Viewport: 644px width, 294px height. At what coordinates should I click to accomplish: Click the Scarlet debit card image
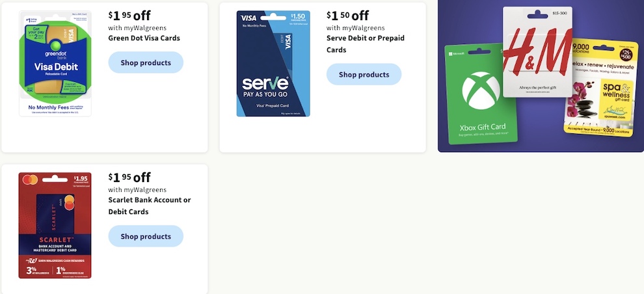tap(55, 226)
